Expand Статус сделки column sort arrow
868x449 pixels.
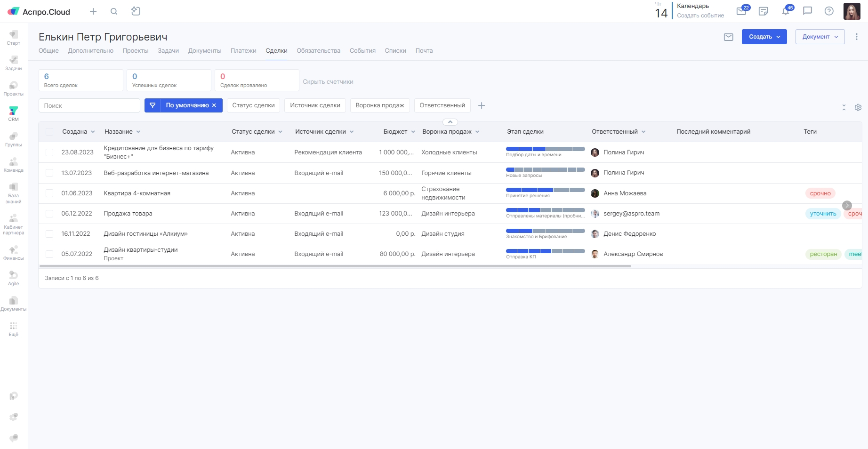[x=281, y=132]
